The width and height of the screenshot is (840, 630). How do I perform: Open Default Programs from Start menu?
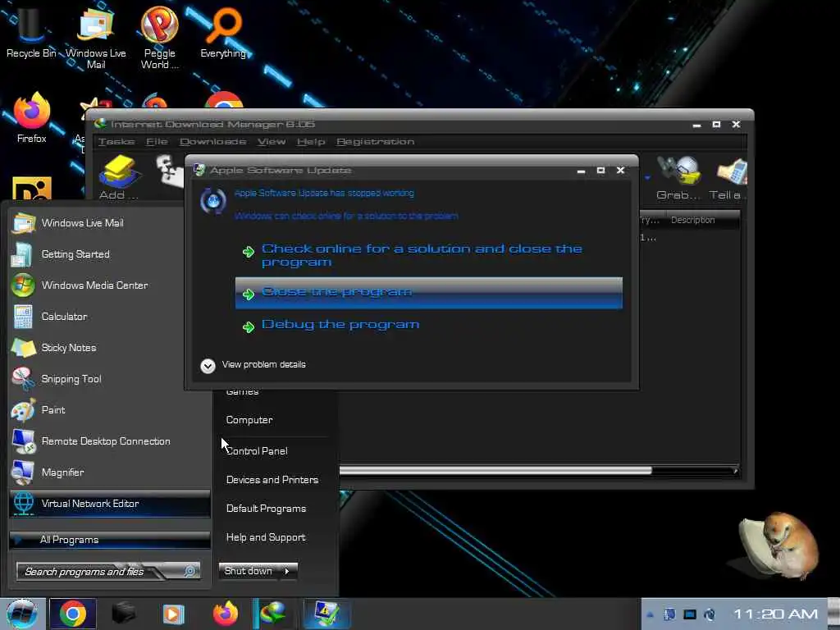(266, 509)
